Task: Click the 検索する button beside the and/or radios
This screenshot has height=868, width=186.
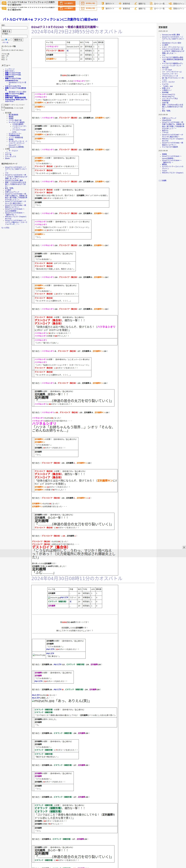Action: [x=18, y=40]
